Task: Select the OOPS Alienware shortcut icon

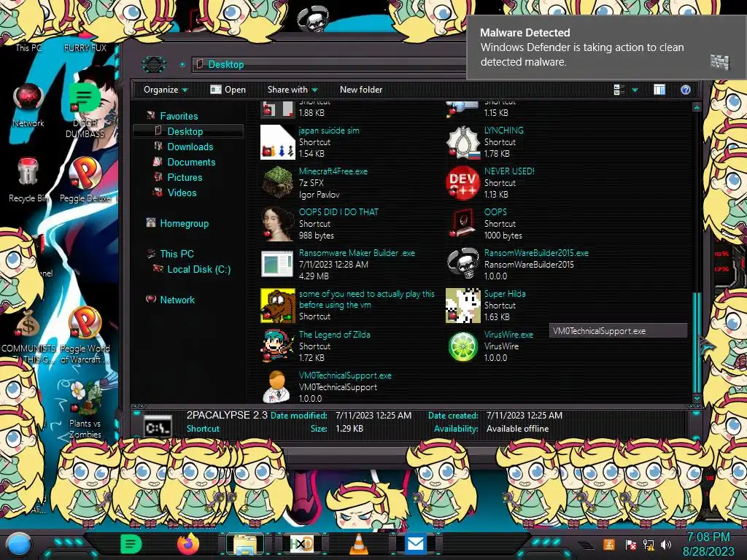Action: click(462, 223)
